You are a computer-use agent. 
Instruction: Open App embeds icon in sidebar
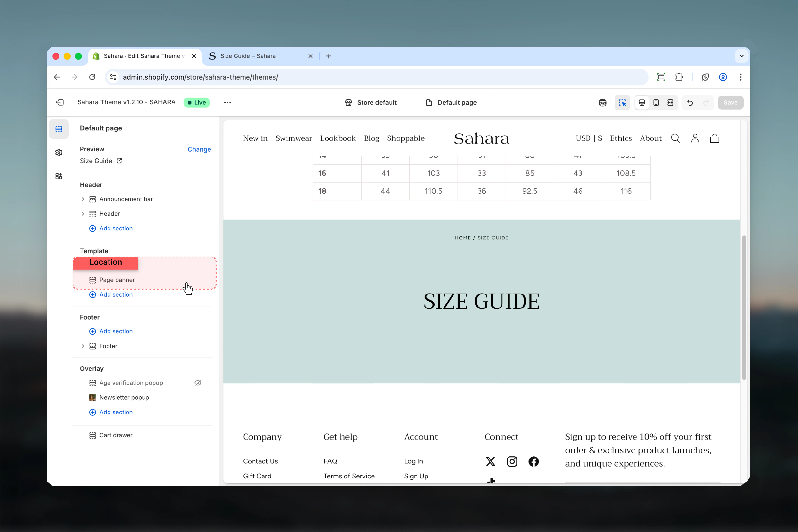coord(59,176)
